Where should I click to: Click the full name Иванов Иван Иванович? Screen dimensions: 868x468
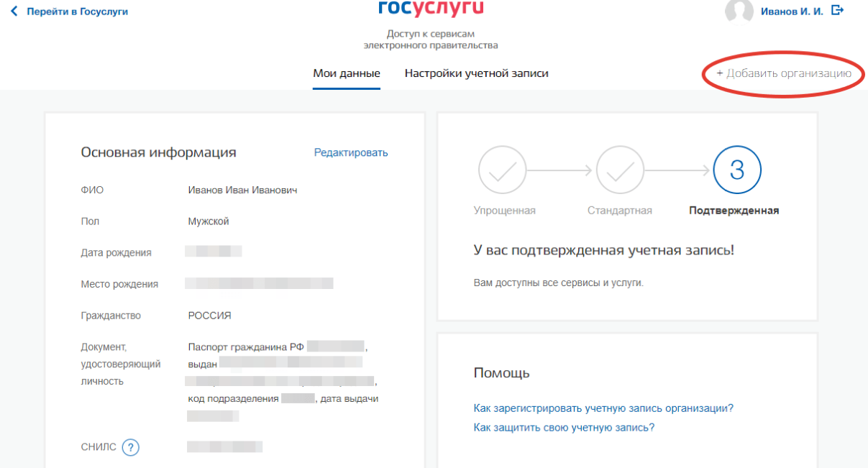click(x=242, y=191)
